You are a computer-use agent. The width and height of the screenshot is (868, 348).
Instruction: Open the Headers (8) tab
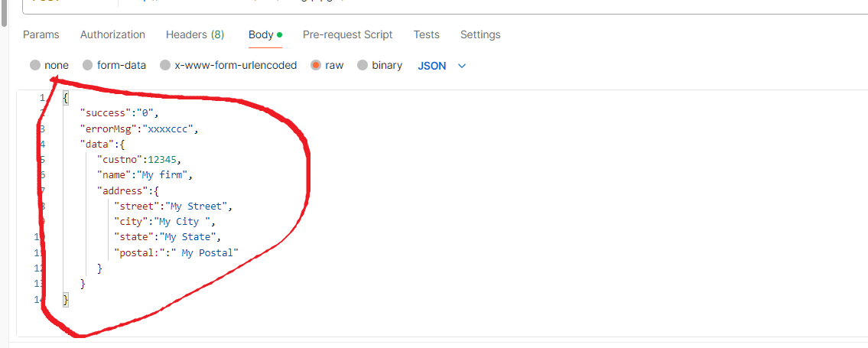[195, 34]
